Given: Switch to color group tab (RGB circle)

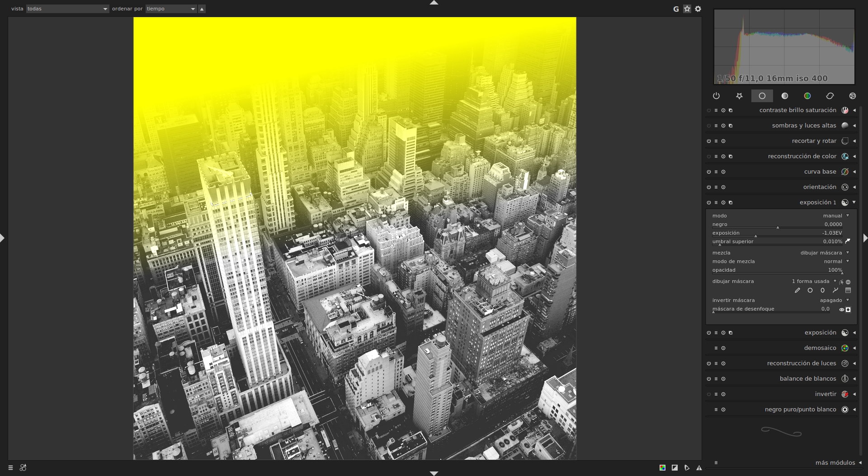Looking at the screenshot, I should coord(807,96).
